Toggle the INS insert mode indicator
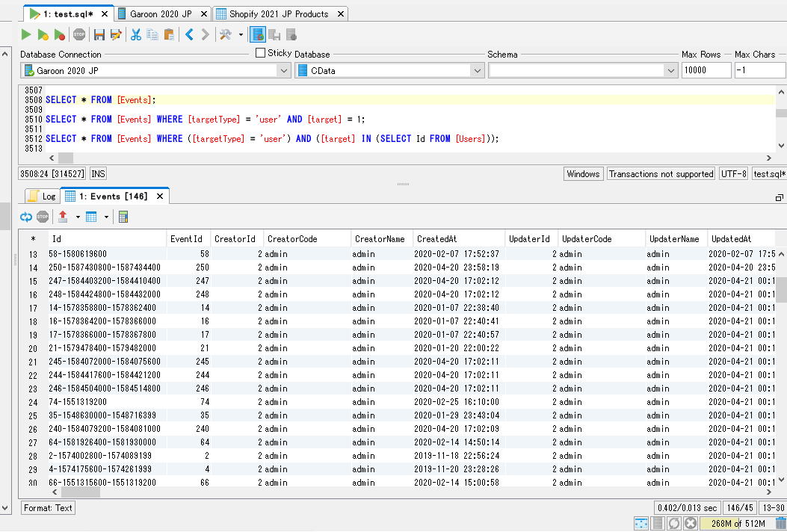The width and height of the screenshot is (787, 532). pos(98,174)
